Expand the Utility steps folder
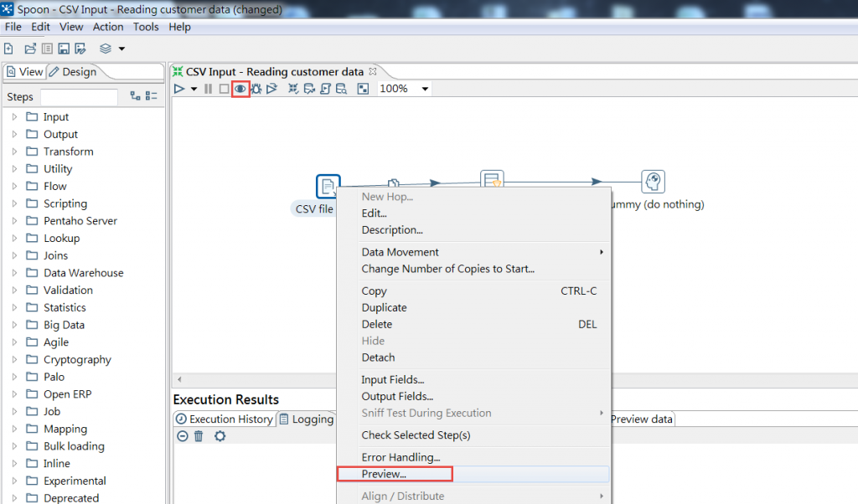Screen dimensions: 858x504 pyautogui.click(x=14, y=169)
